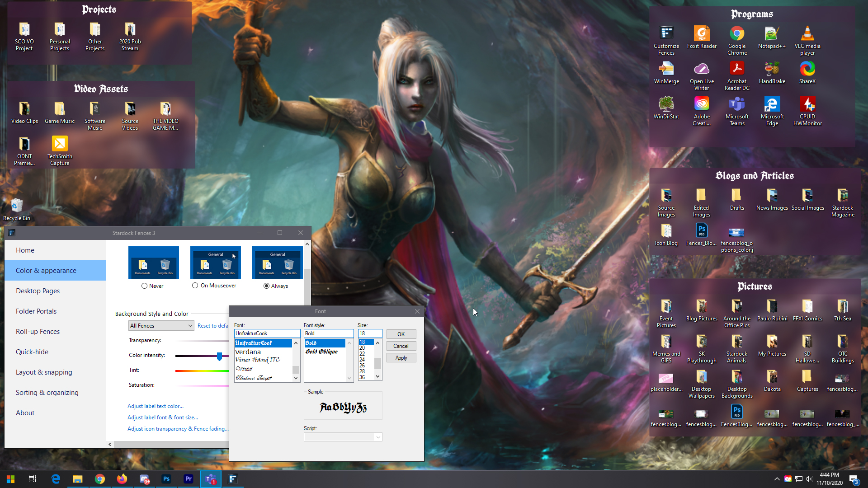Open Desktop Pages section
The width and height of the screenshot is (868, 488).
55,291
